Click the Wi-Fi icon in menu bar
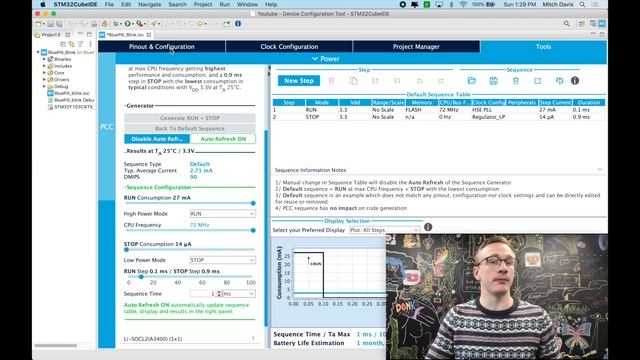The height and width of the screenshot is (360, 640). 463,4
